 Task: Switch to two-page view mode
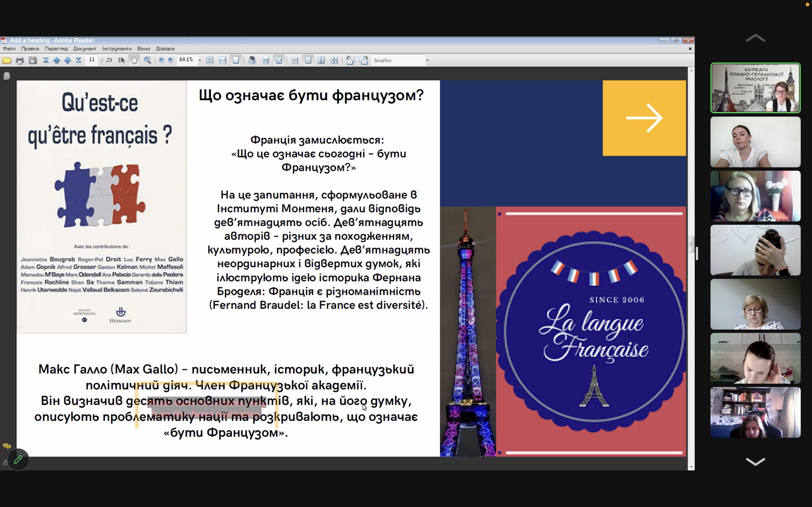point(321,60)
